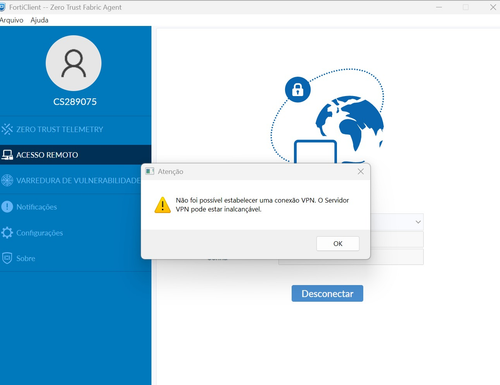The width and height of the screenshot is (500, 385).
Task: Close the Atenção warning dialog
Action: (x=361, y=171)
